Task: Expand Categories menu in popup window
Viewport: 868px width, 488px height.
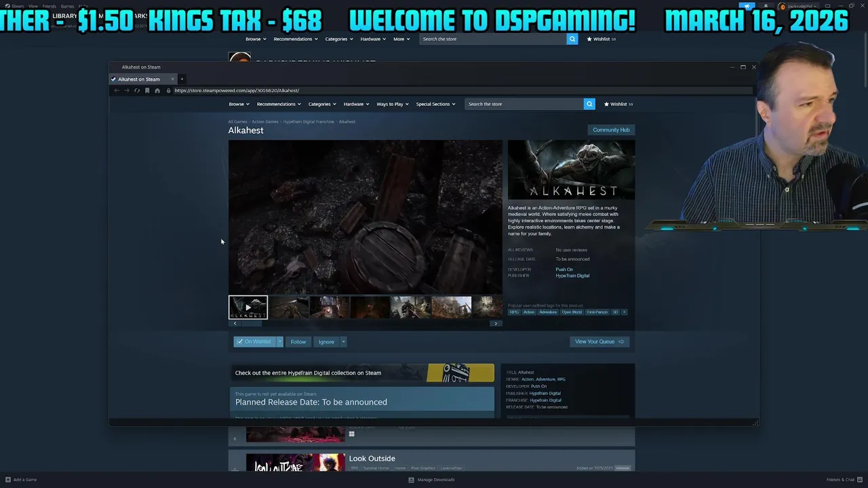Action: pyautogui.click(x=322, y=104)
